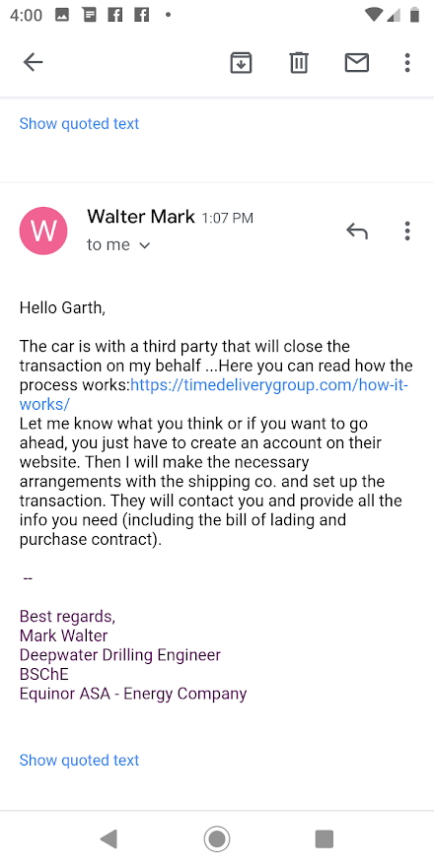This screenshot has height=868, width=434.
Task: Delete the email with trash icon
Action: 299,62
